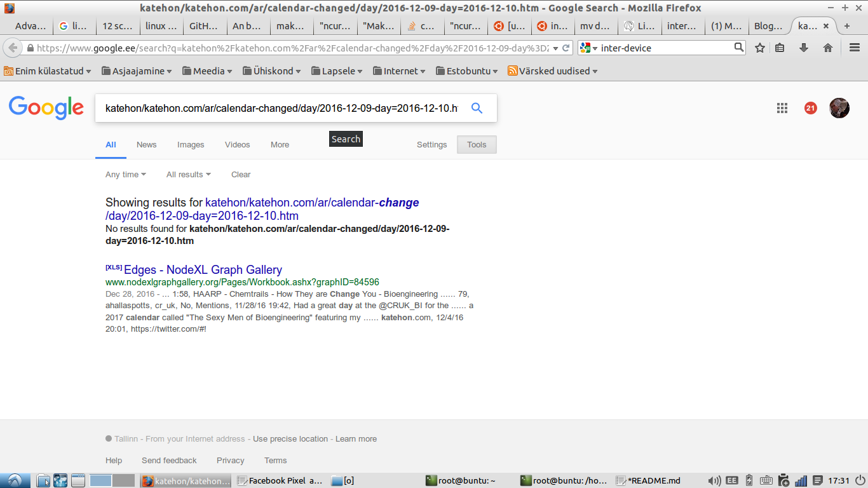Switch to the second workspace in the pager
The image size is (868, 488).
click(124, 480)
